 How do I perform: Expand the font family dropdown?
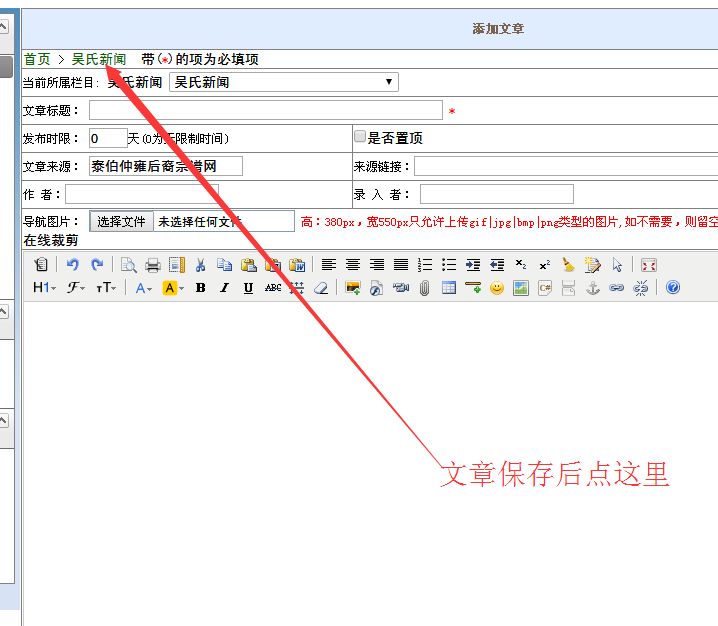coord(76,288)
